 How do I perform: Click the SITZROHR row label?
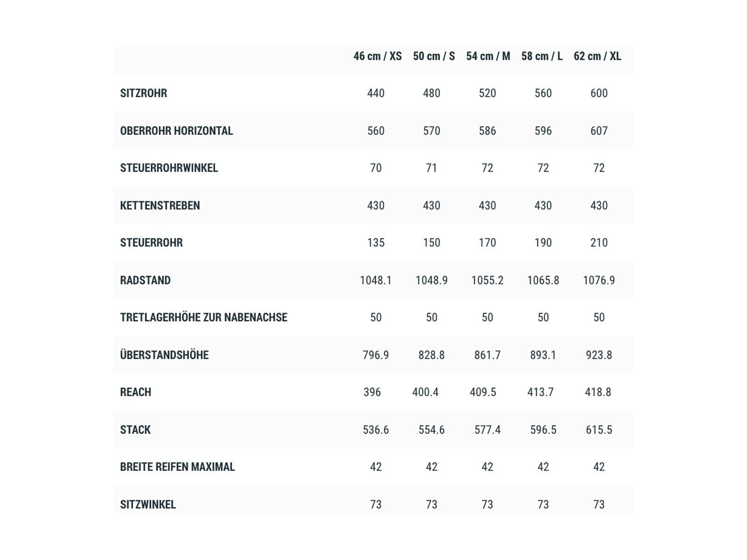click(x=143, y=93)
